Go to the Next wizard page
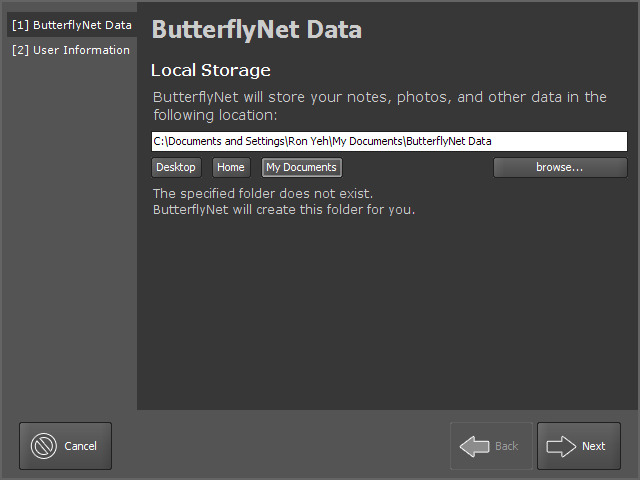Screen dimensions: 640x480 [x=579, y=446]
